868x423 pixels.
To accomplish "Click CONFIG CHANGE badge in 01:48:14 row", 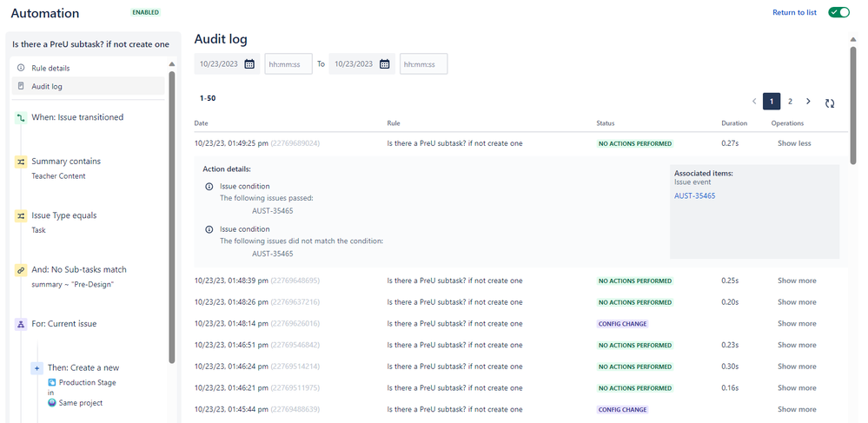I will point(622,324).
